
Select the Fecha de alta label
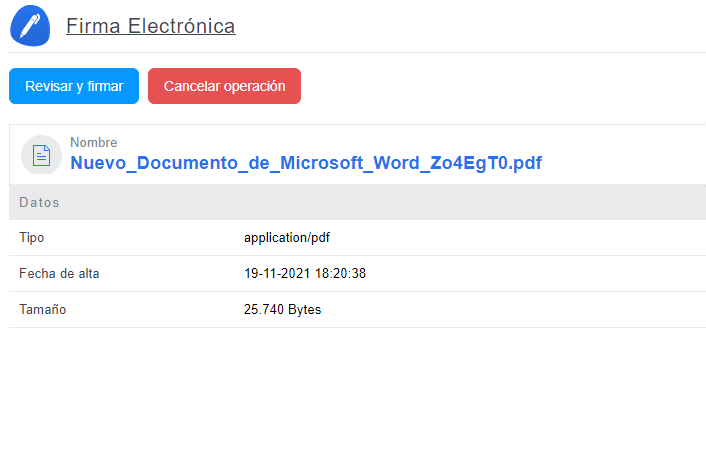pos(59,273)
